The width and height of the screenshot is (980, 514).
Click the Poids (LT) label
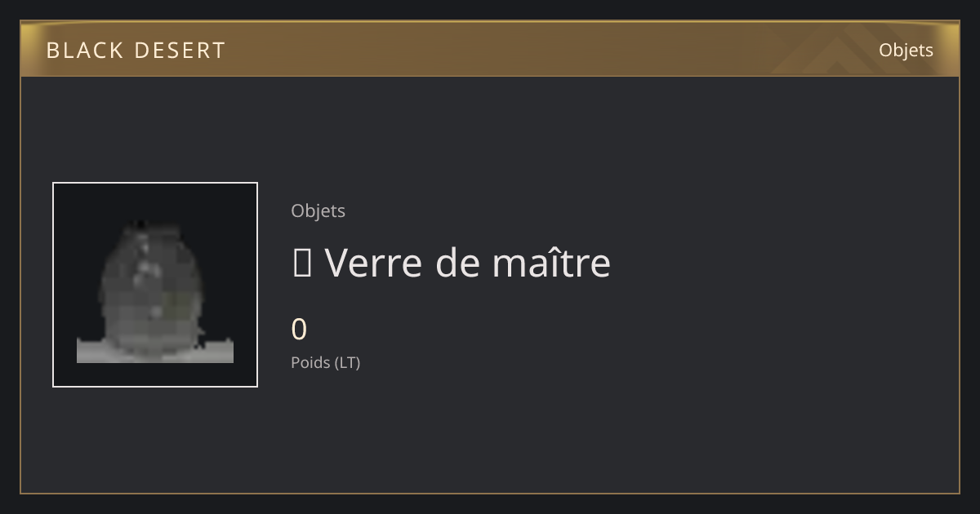click(x=325, y=362)
